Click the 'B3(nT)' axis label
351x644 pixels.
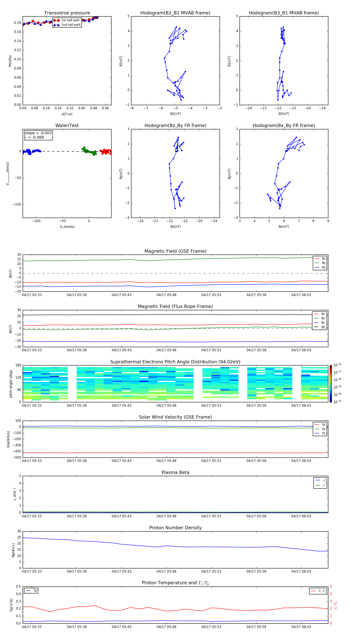pos(284,114)
